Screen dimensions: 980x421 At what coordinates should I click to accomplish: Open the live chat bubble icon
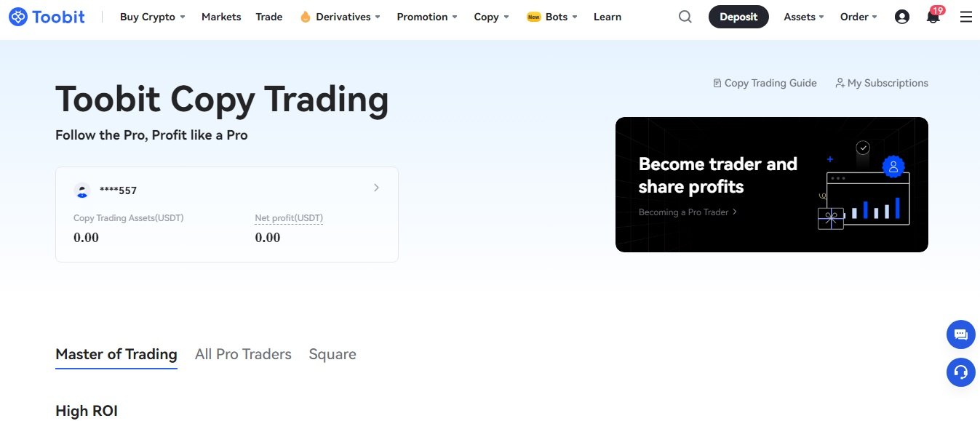tap(960, 334)
